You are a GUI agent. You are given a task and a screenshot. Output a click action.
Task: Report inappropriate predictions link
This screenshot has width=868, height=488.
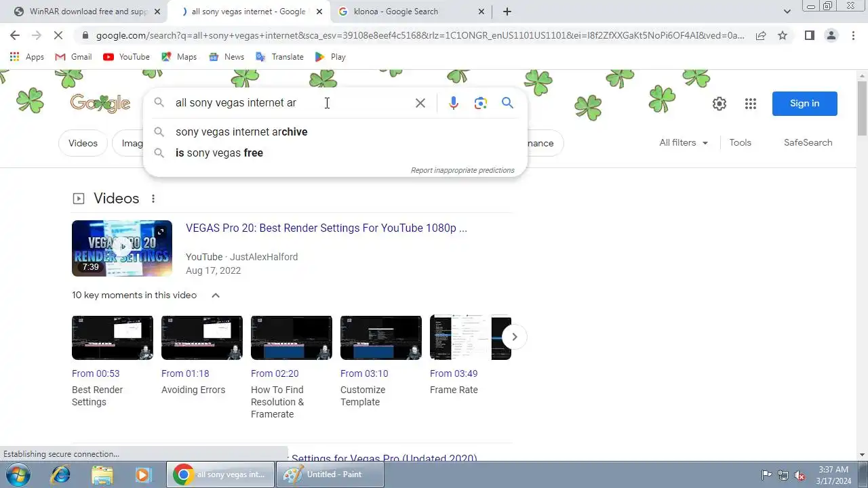pos(462,170)
